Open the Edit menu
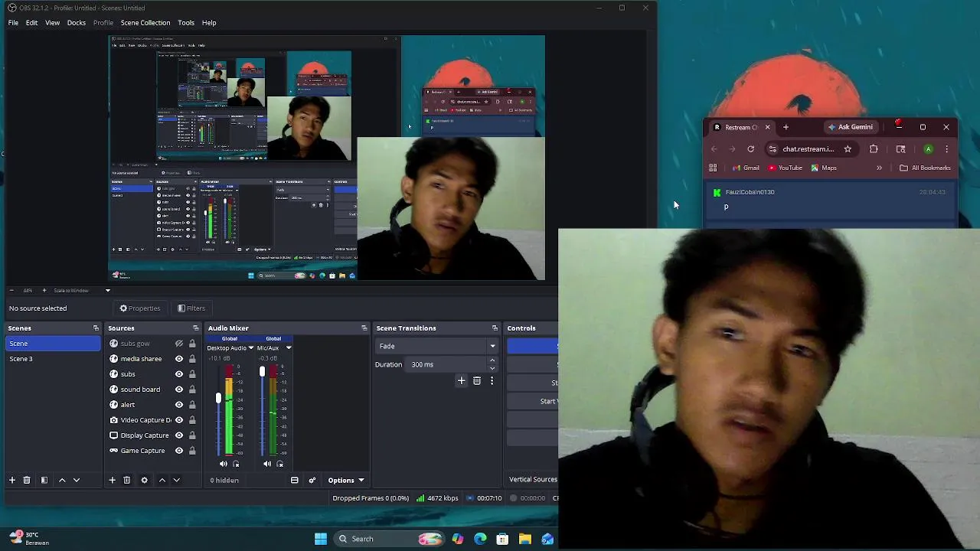 tap(31, 22)
